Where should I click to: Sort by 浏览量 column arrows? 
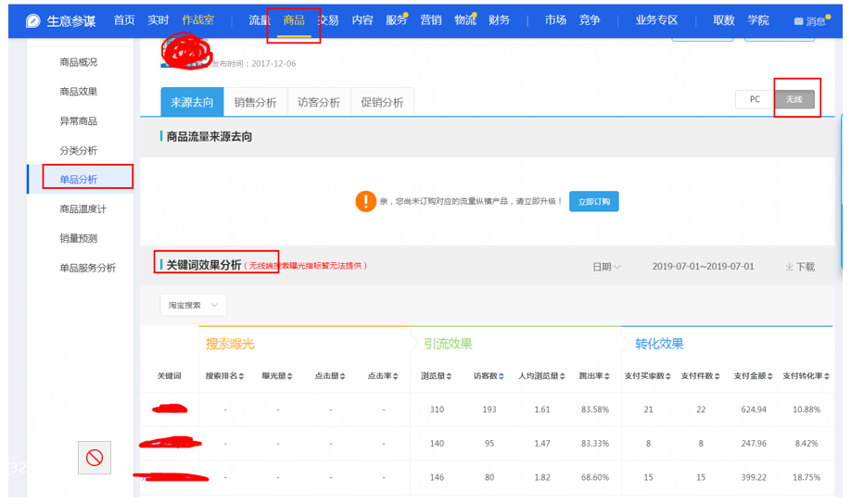click(x=449, y=376)
